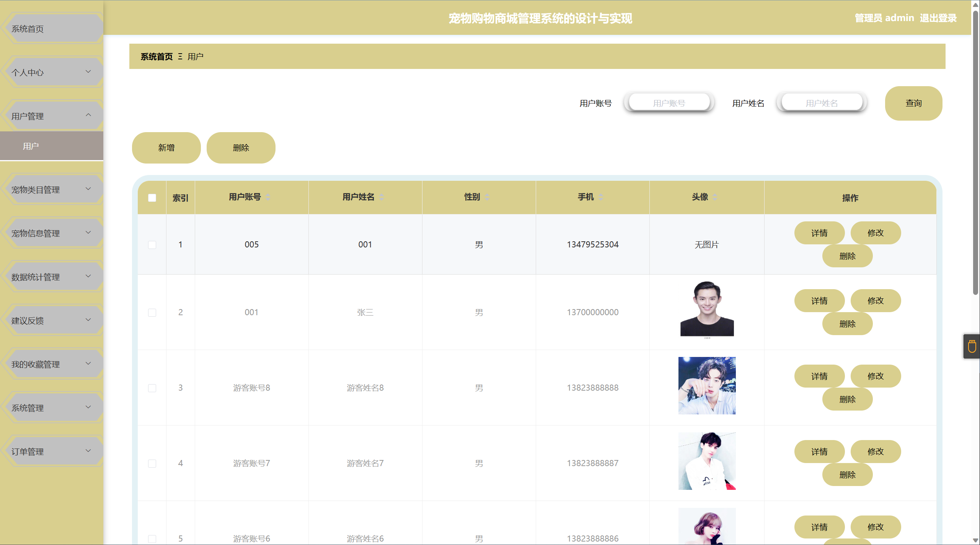
Task: Click the 查询 search button
Action: (x=913, y=103)
